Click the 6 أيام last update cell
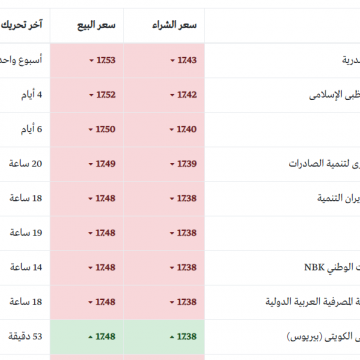The image size is (360, 360). coord(32,129)
